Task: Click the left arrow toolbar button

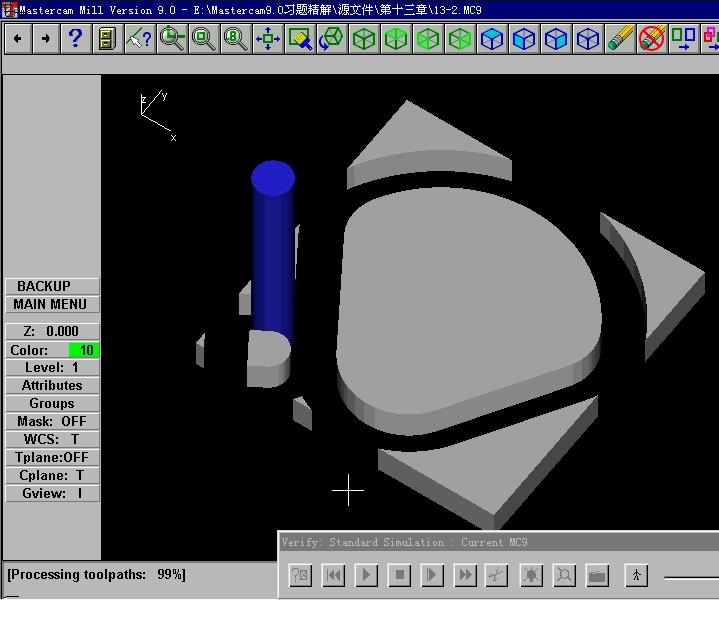Action: point(18,39)
